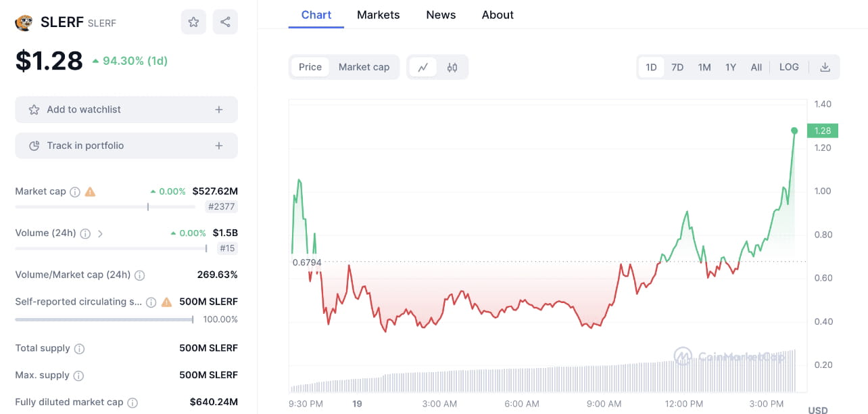Click the share icon near SLERF name
This screenshot has width=868, height=414.
(225, 22)
